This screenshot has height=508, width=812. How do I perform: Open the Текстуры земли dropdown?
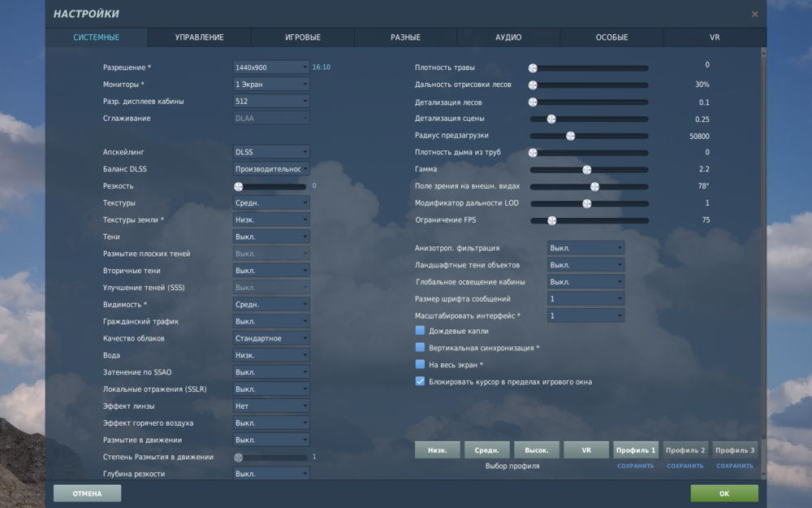point(271,219)
